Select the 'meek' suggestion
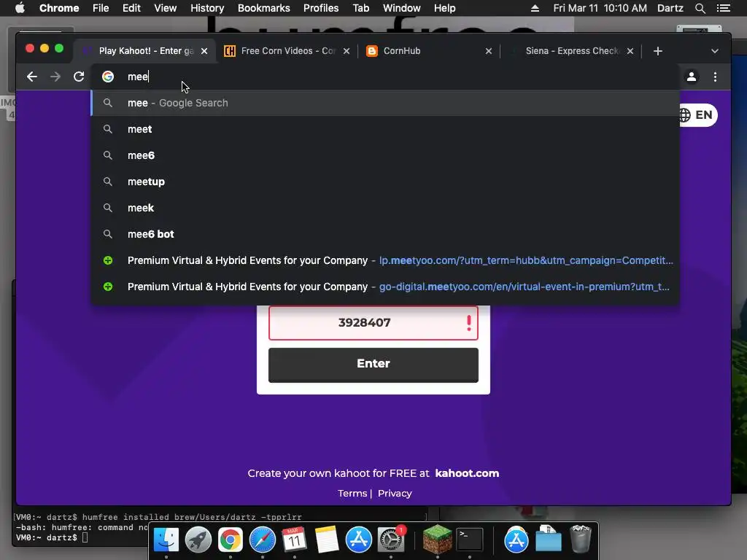Image resolution: width=747 pixels, height=560 pixels. [x=385, y=208]
